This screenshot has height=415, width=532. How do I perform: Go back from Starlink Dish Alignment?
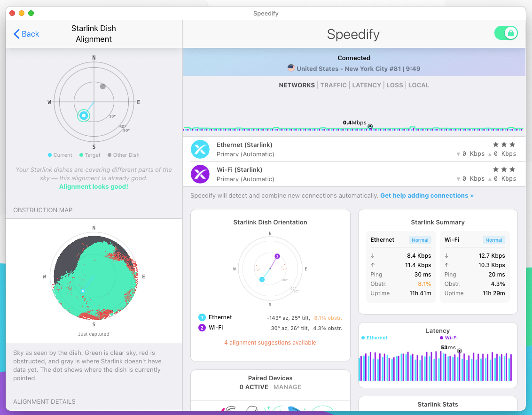pyautogui.click(x=26, y=34)
